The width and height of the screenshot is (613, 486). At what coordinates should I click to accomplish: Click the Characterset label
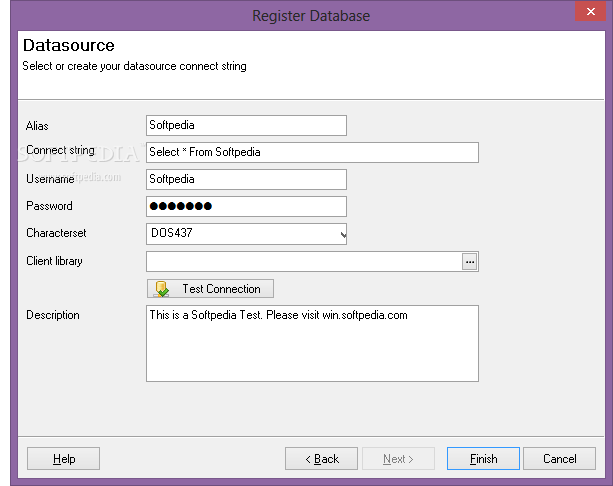click(56, 233)
